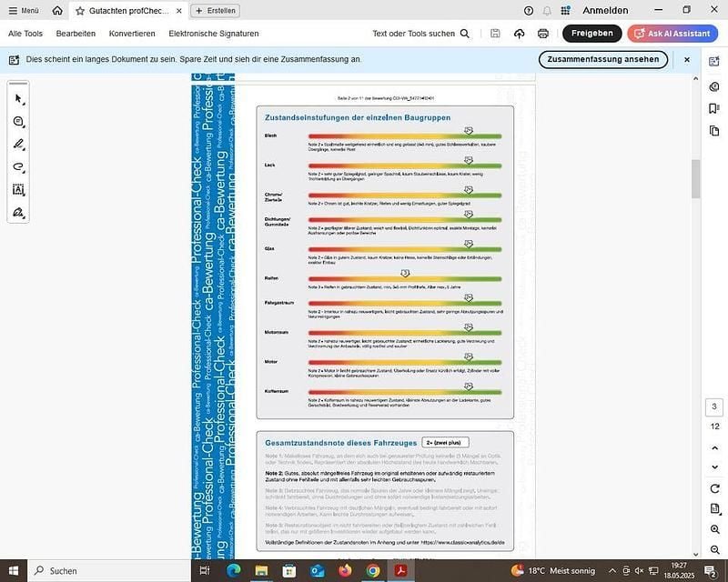Click the cloud upload icon
This screenshot has width=728, height=582.
pyautogui.click(x=520, y=34)
